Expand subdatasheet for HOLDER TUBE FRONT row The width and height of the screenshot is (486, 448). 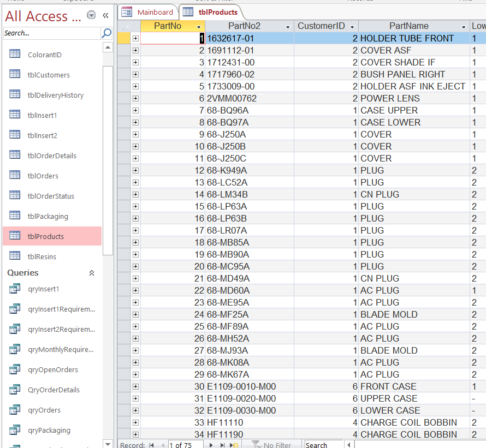tap(135, 38)
